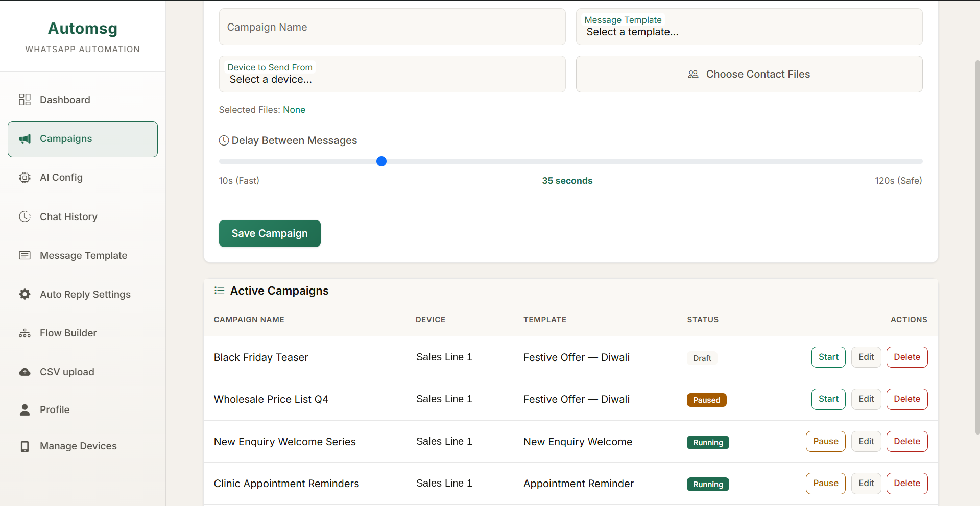Navigate to Message Template
Viewport: 980px width, 506px height.
83,255
